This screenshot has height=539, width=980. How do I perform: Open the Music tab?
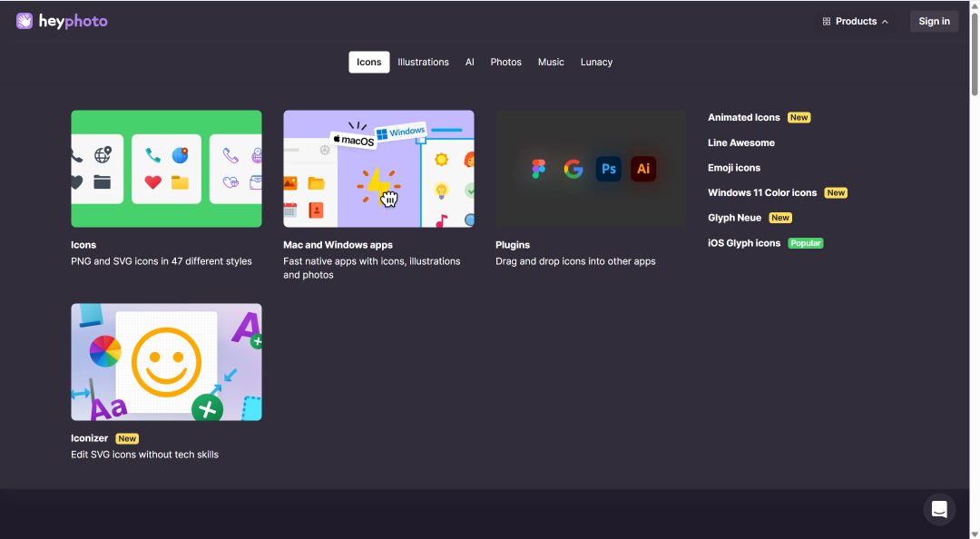552,62
